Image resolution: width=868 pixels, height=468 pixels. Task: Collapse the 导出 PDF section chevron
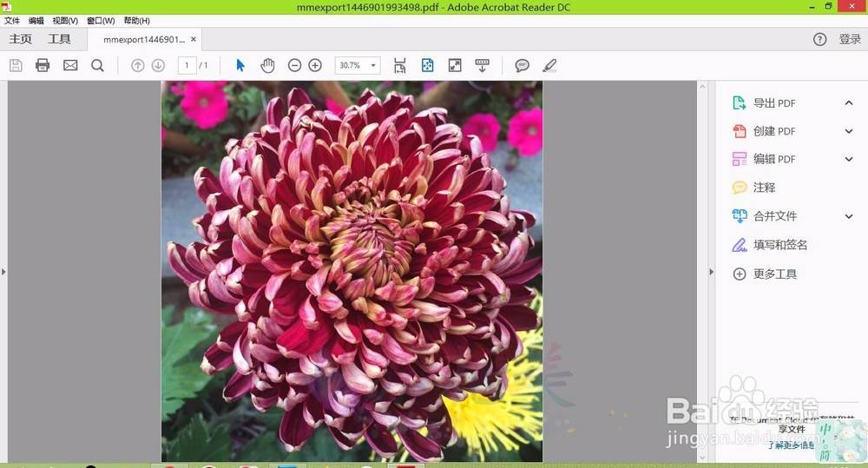click(x=849, y=103)
